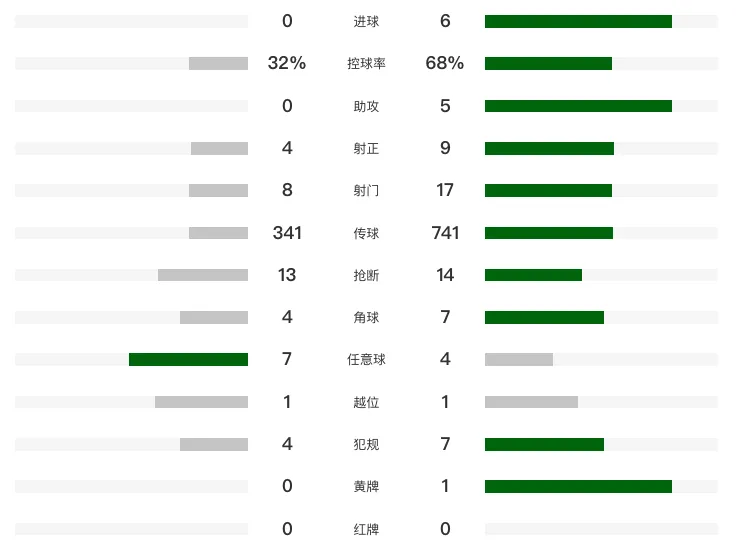Screen dimensions: 736x548
Task: Click the green bar for 6 goals
Action: pos(578,22)
